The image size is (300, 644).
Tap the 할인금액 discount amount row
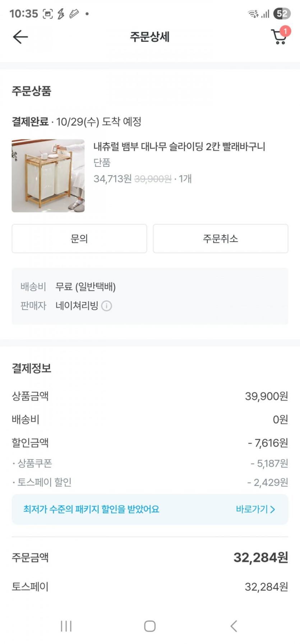coord(150,443)
